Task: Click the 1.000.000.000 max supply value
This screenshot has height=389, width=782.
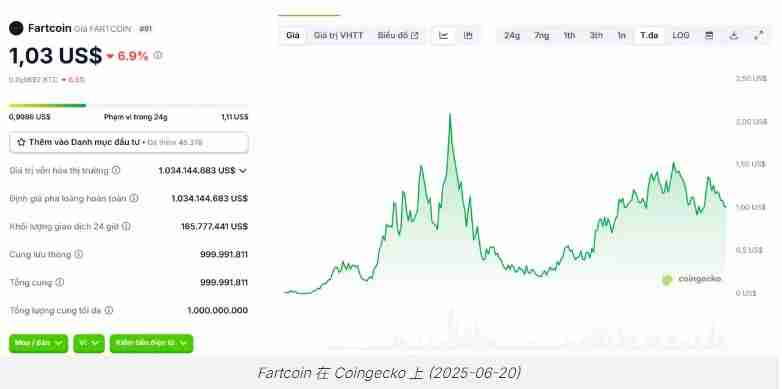Action: tap(217, 310)
